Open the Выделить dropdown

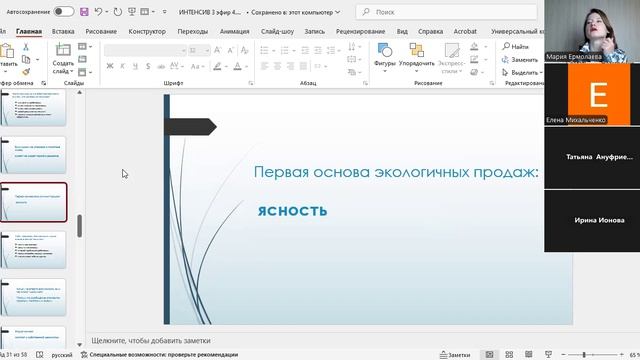coord(522,72)
